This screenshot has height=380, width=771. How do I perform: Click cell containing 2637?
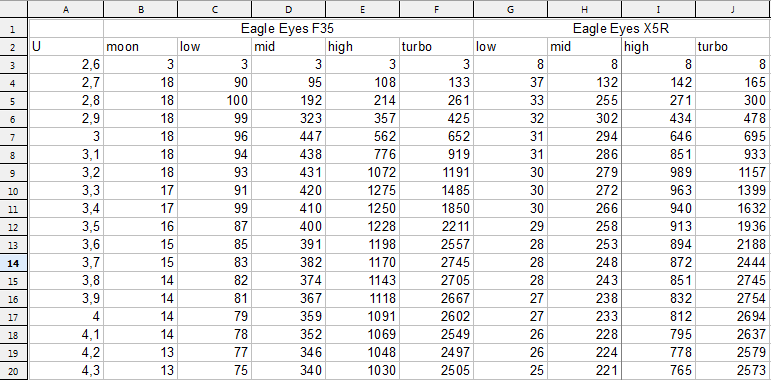pos(733,334)
